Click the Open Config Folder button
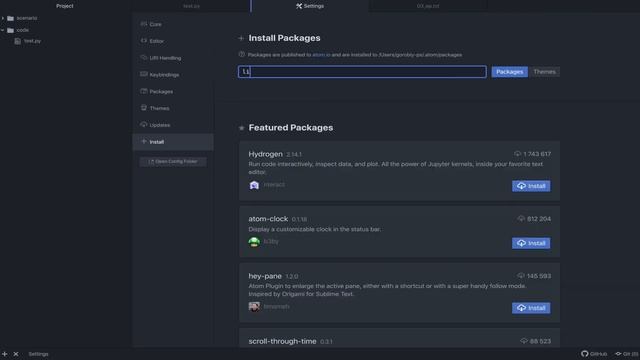The width and height of the screenshot is (640, 360). tap(173, 162)
